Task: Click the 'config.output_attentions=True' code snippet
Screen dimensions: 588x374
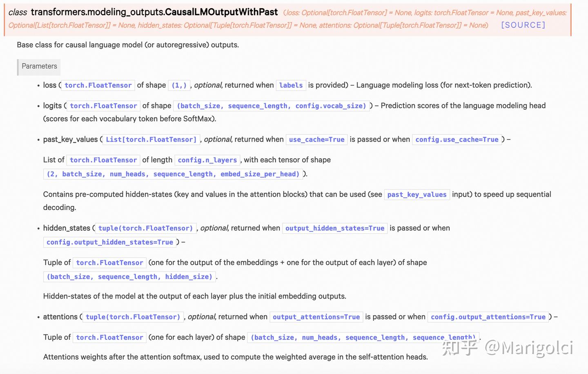Action: pyautogui.click(x=488, y=317)
